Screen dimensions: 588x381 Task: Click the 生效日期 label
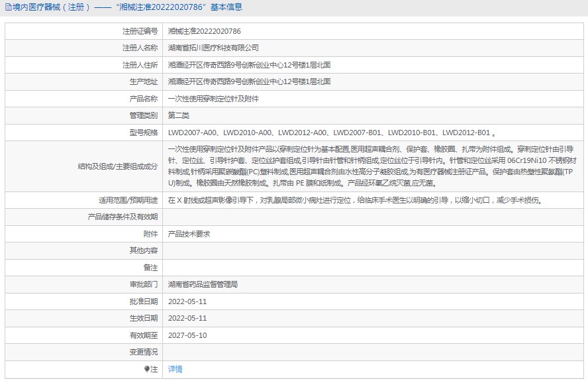coord(144,318)
